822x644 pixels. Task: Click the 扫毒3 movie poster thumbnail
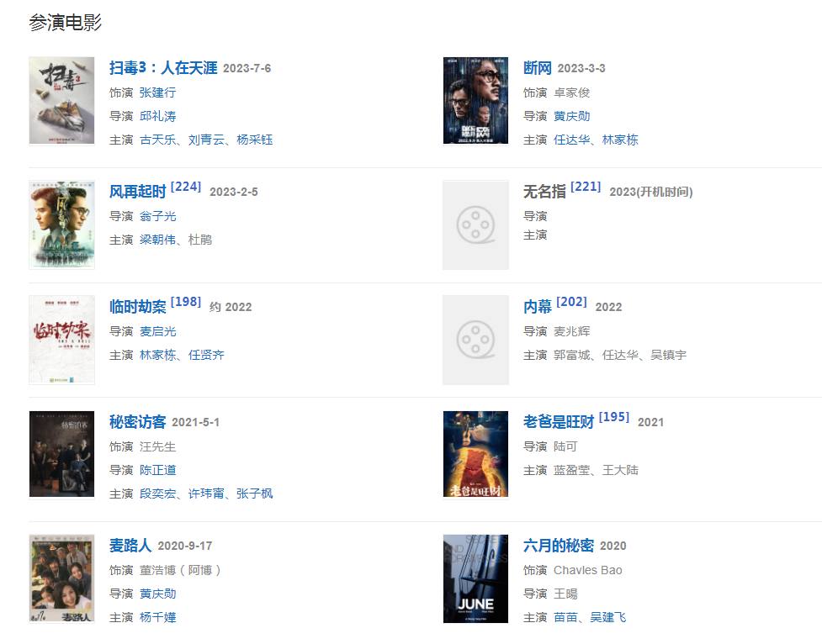coord(61,101)
